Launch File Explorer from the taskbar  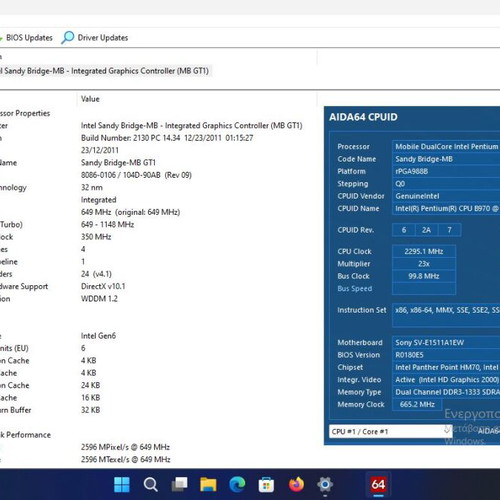coord(208,484)
